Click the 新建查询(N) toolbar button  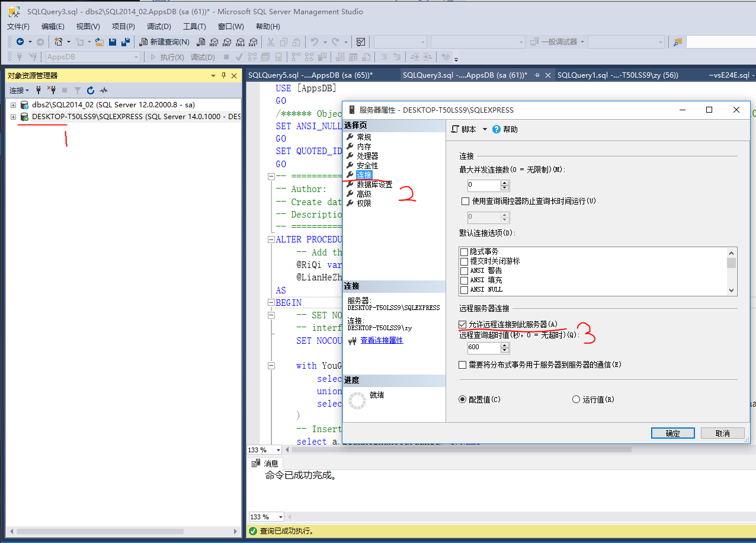coord(164,41)
